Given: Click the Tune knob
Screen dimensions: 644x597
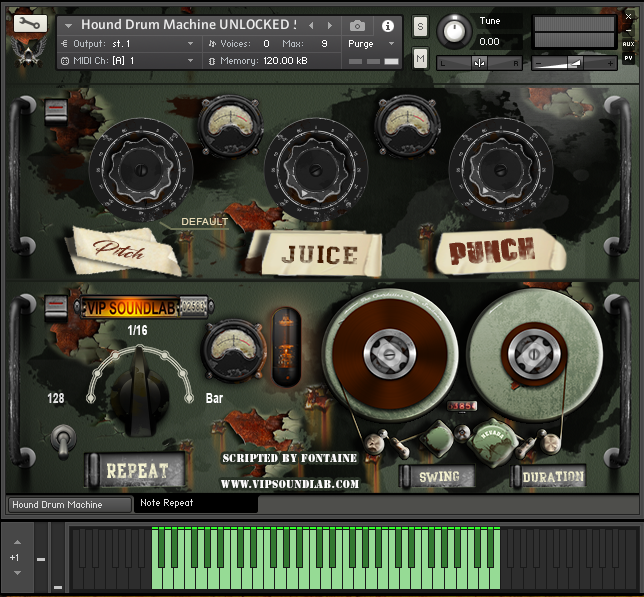Looking at the screenshot, I should (454, 31).
